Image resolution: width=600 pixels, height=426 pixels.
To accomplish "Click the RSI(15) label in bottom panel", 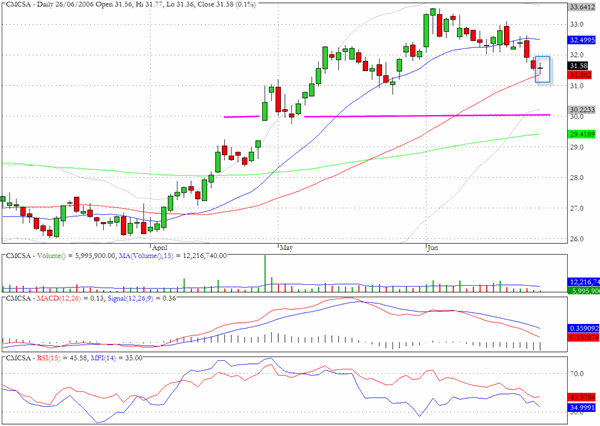I will pos(48,358).
